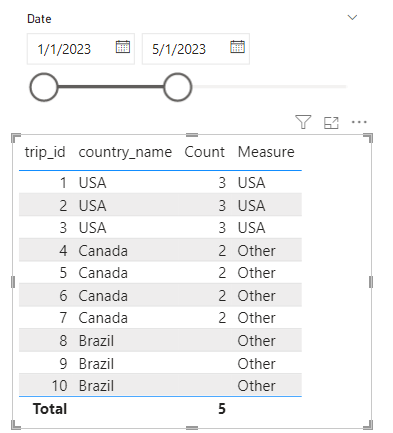Select Measure USA in trip_id 1 row
This screenshot has height=433, width=393.
pos(251,183)
